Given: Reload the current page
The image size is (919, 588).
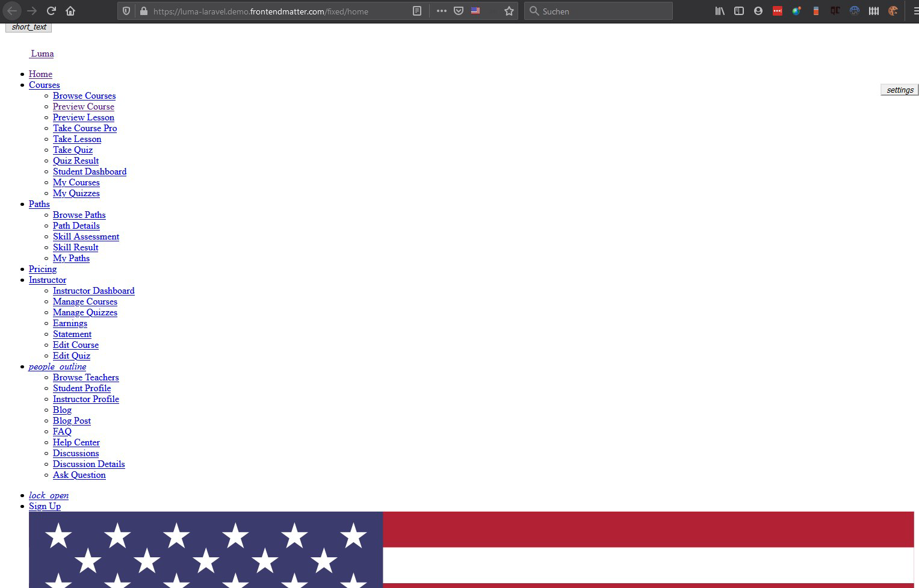Looking at the screenshot, I should pyautogui.click(x=51, y=11).
